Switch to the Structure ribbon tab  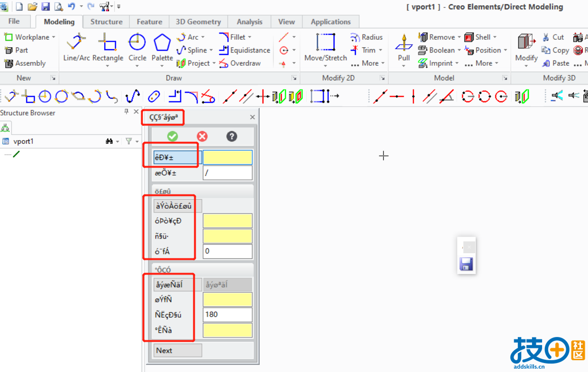(x=107, y=22)
